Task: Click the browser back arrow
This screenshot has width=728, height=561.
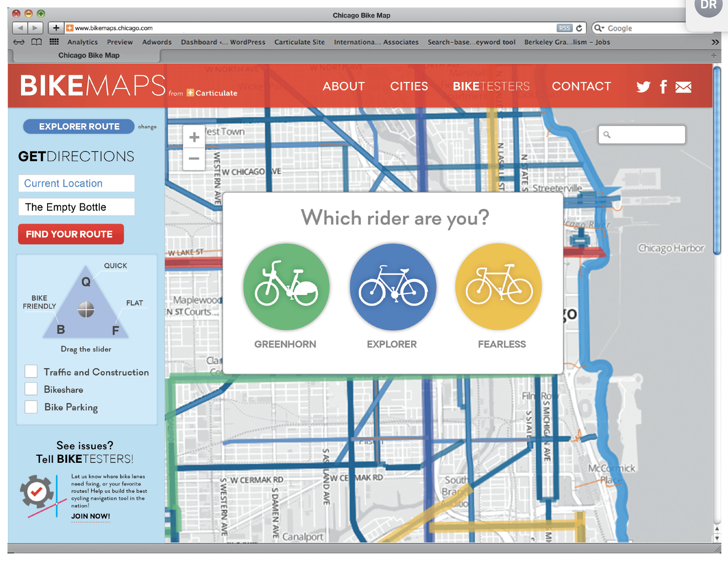Action: [20, 28]
